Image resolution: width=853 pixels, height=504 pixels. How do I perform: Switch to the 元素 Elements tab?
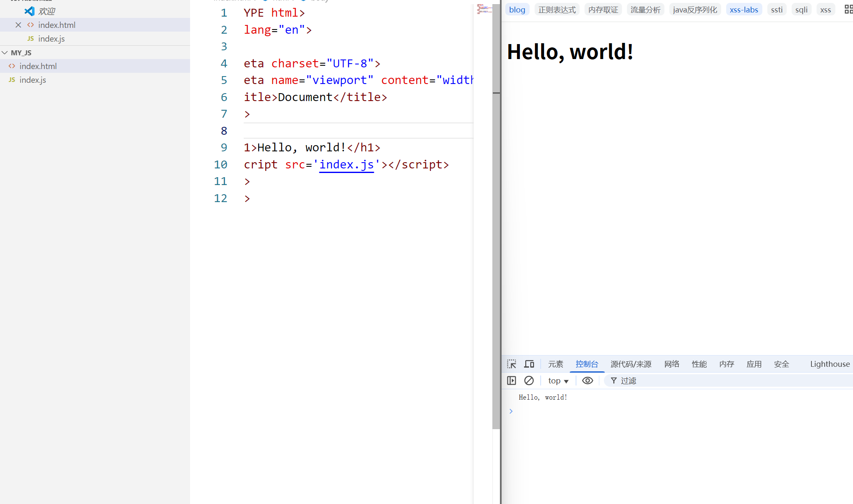tap(556, 364)
